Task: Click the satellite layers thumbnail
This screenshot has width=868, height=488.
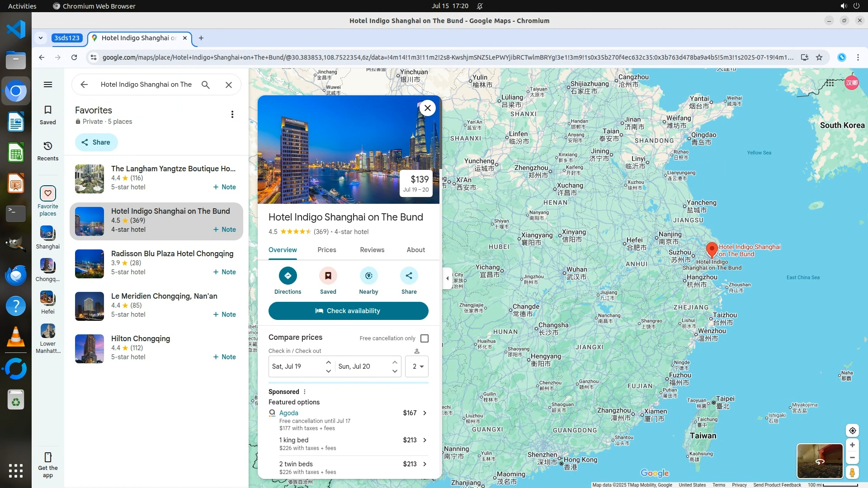Action: [x=819, y=461]
